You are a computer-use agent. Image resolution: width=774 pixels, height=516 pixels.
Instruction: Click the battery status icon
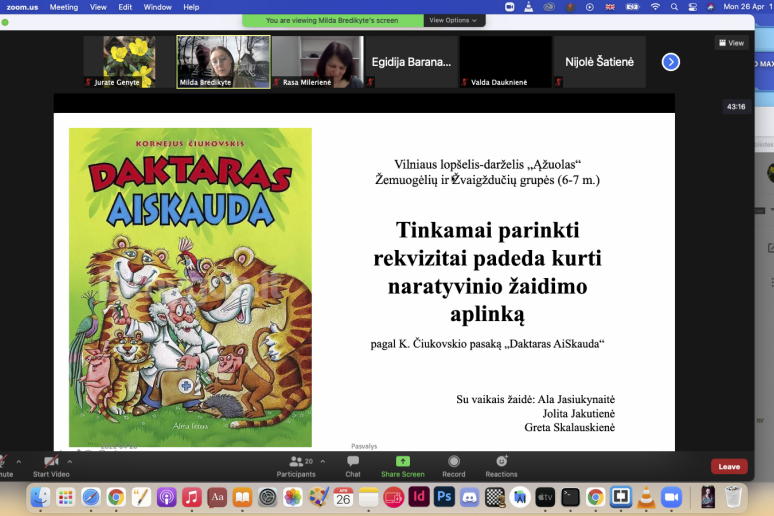click(x=632, y=7)
